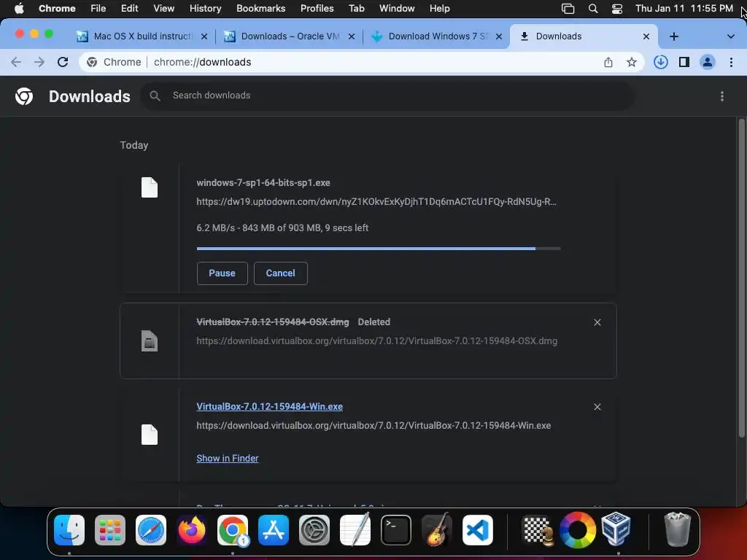
Task: Reload the downloads page
Action: (63, 63)
